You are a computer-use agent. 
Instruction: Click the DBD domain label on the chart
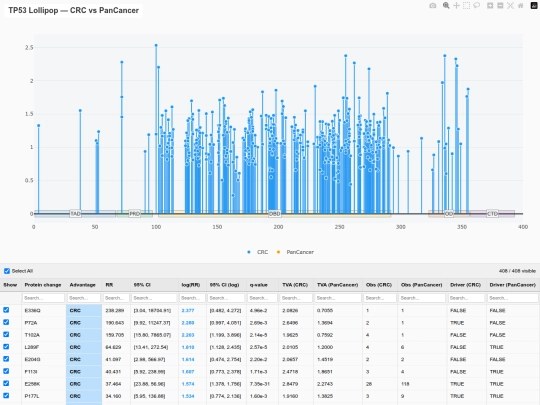[x=274, y=214]
